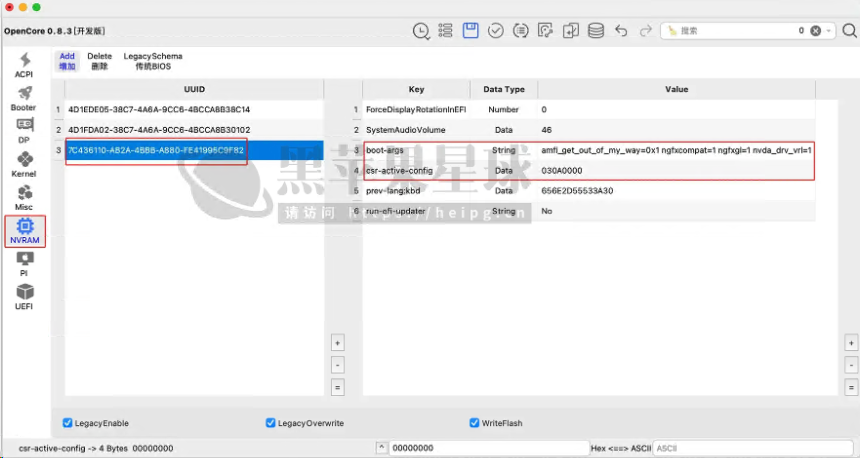The width and height of the screenshot is (860, 458).
Task: Clear the search field with X button
Action: coord(816,31)
